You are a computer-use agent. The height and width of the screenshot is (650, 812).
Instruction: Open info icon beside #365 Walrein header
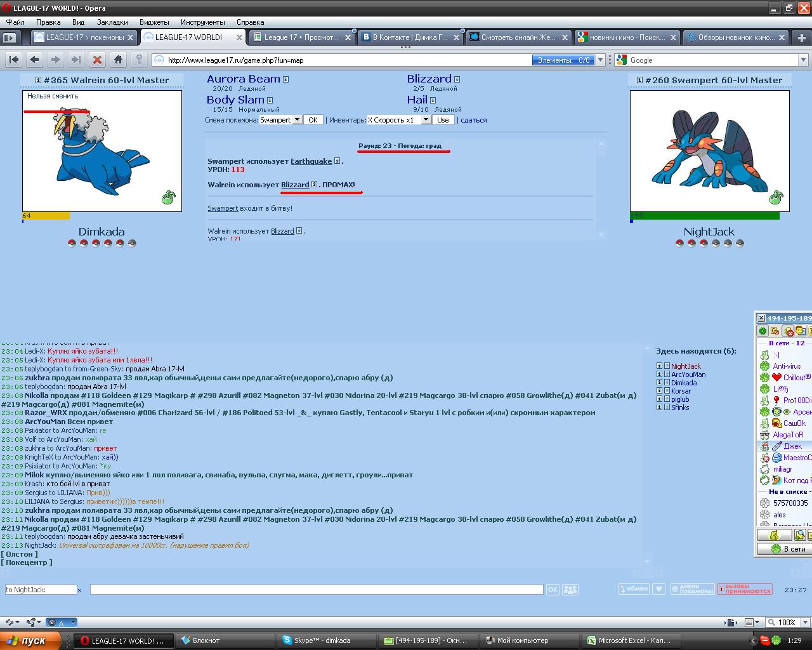(38, 80)
